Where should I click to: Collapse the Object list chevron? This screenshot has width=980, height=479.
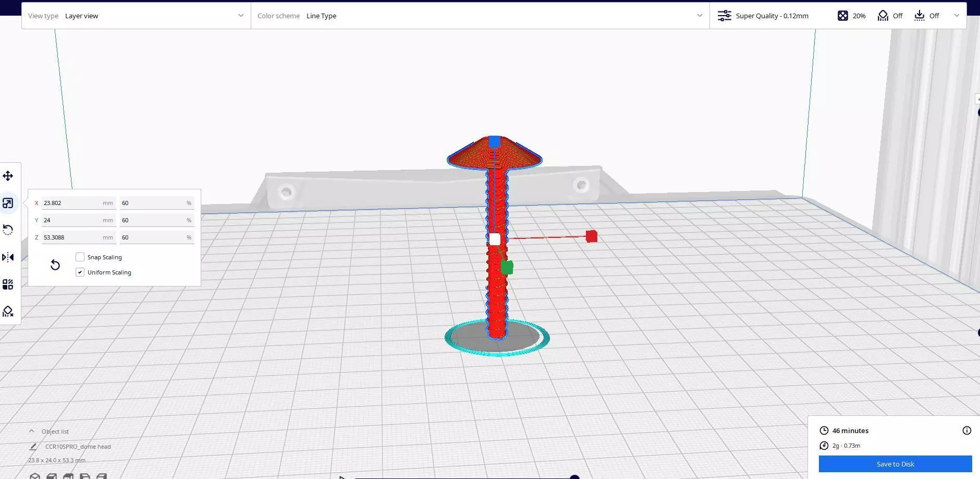pos(31,431)
